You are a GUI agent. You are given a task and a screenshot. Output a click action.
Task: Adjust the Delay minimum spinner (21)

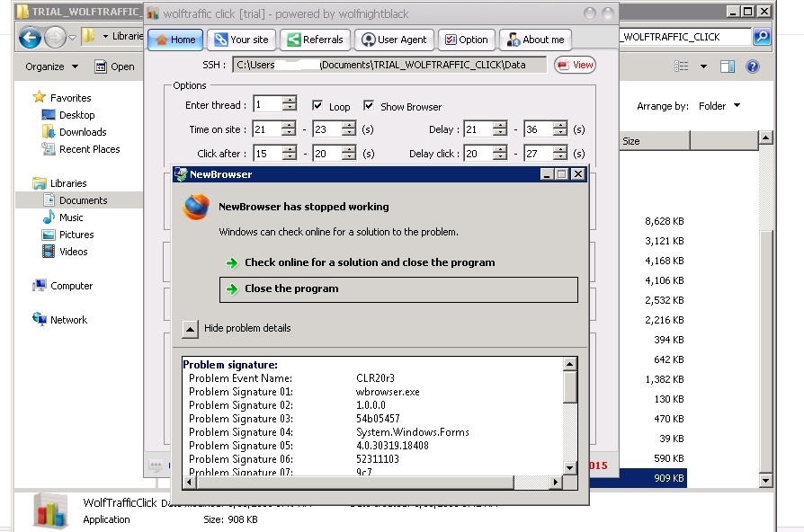(x=499, y=129)
